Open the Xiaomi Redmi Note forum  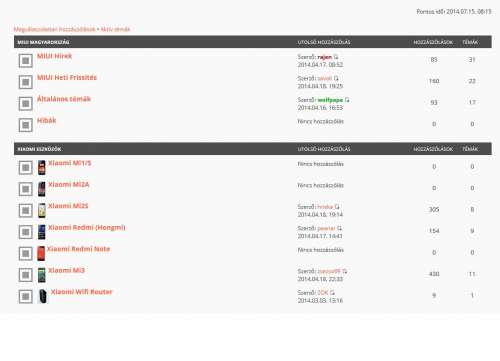pyautogui.click(x=78, y=249)
